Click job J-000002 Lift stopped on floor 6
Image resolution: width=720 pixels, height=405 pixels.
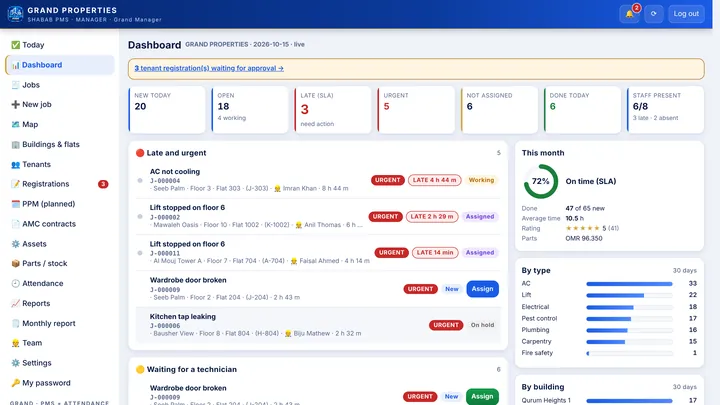318,216
